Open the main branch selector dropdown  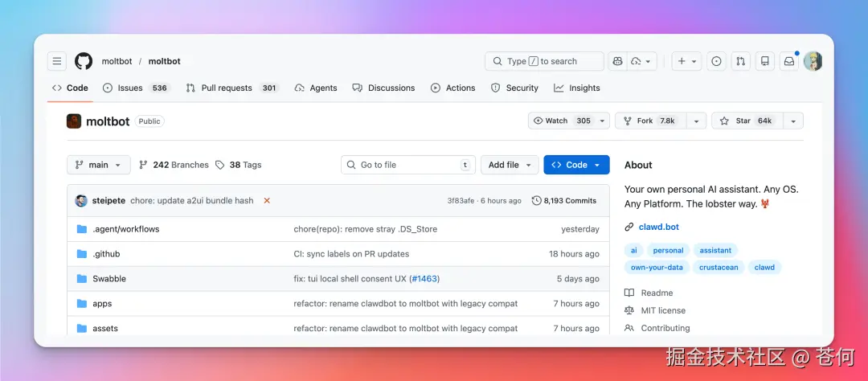tap(99, 165)
